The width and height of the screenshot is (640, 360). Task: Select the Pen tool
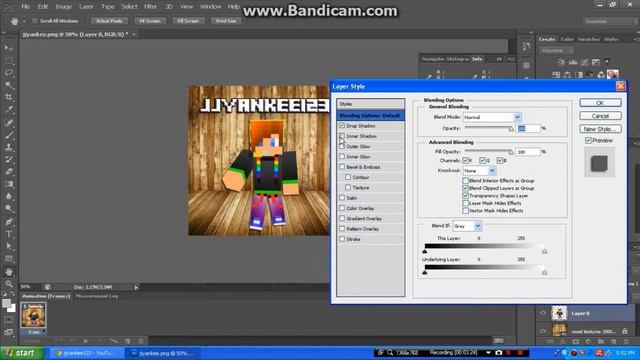[x=9, y=222]
